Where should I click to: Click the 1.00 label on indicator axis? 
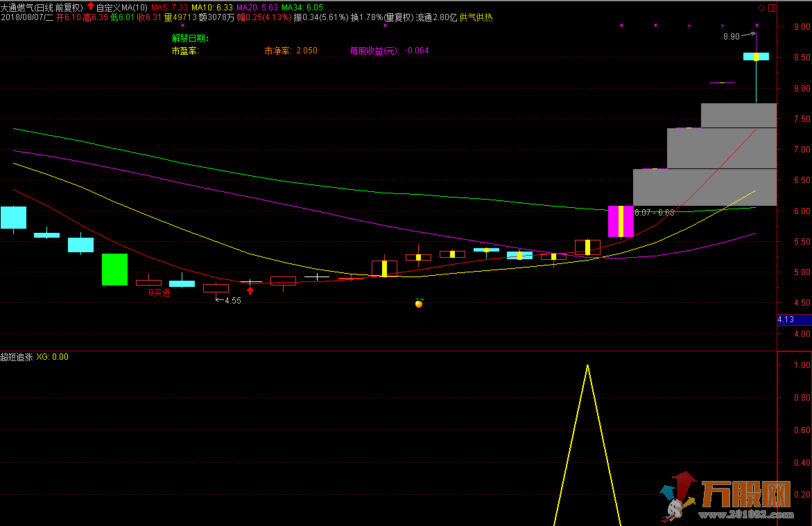click(x=802, y=365)
